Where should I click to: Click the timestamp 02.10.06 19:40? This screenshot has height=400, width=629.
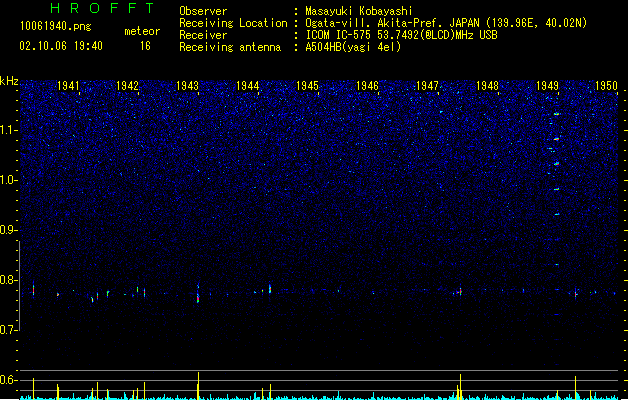tap(61, 46)
